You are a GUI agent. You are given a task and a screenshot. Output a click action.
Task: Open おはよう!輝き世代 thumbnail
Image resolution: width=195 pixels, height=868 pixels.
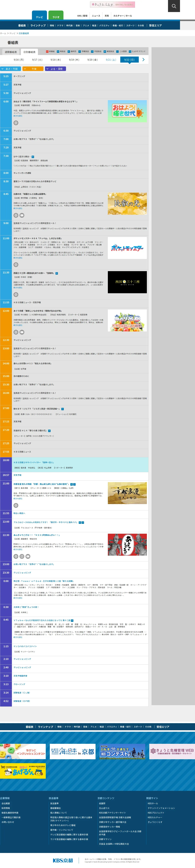coord(127,111)
